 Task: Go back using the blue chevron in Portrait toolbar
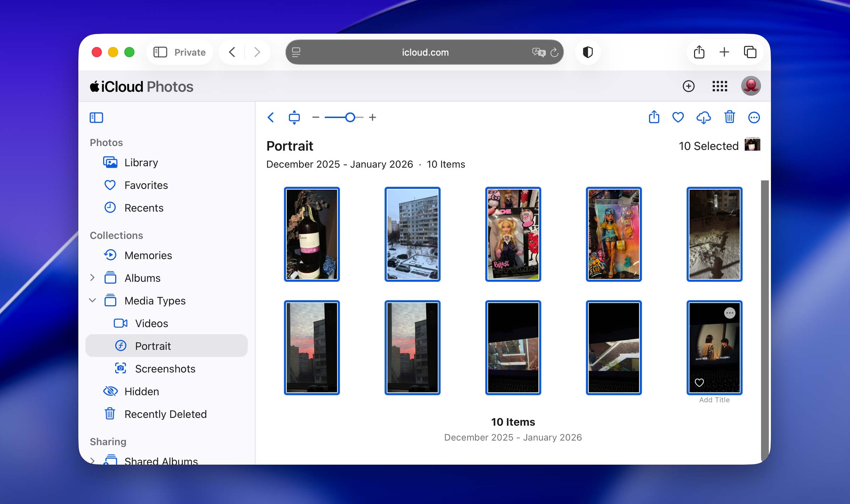click(271, 117)
